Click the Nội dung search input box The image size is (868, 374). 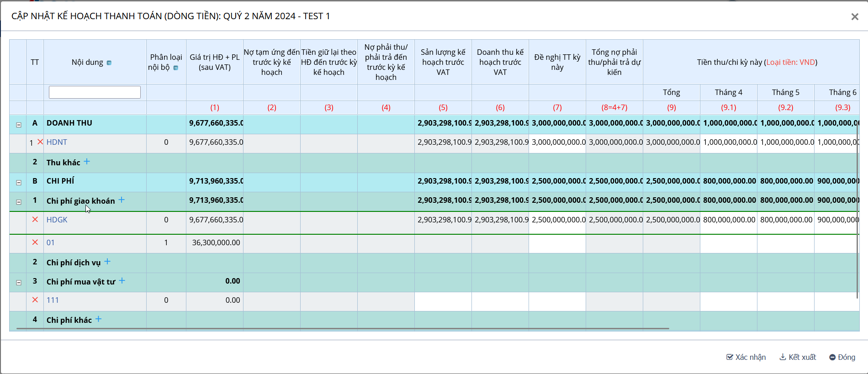click(95, 92)
